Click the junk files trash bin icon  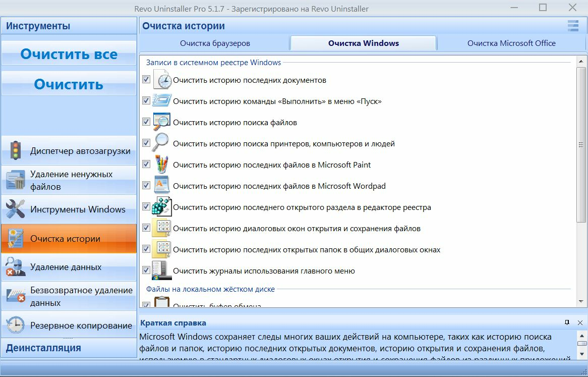15,180
